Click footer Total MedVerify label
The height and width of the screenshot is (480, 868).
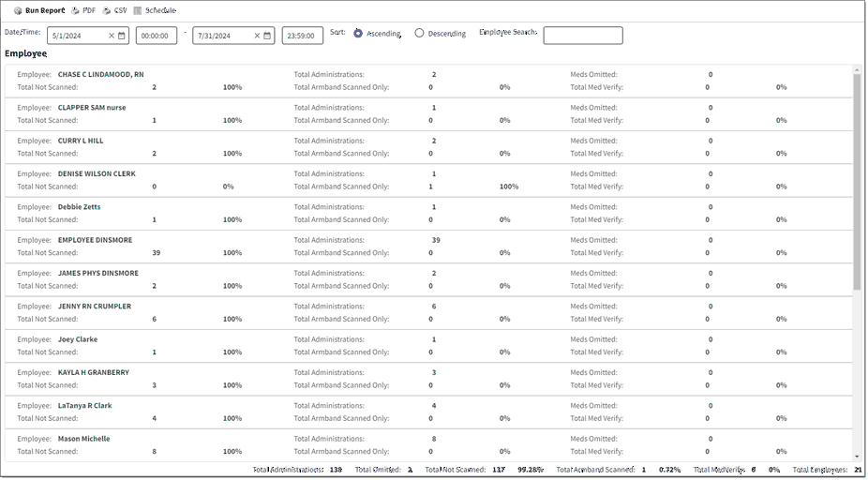[720, 470]
